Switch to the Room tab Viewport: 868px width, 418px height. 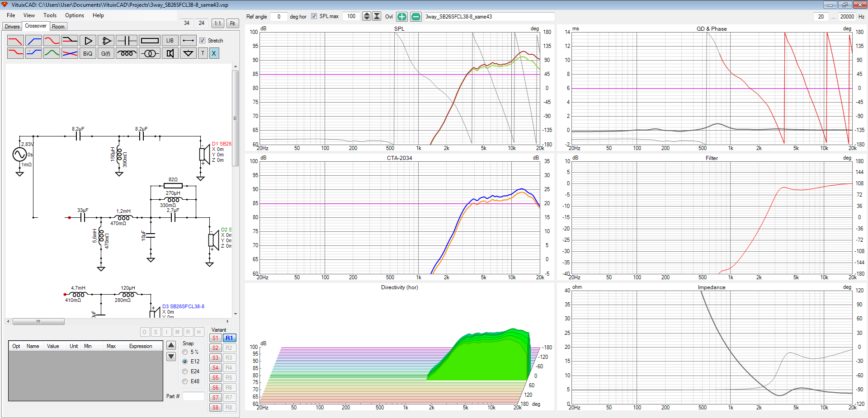coord(58,27)
